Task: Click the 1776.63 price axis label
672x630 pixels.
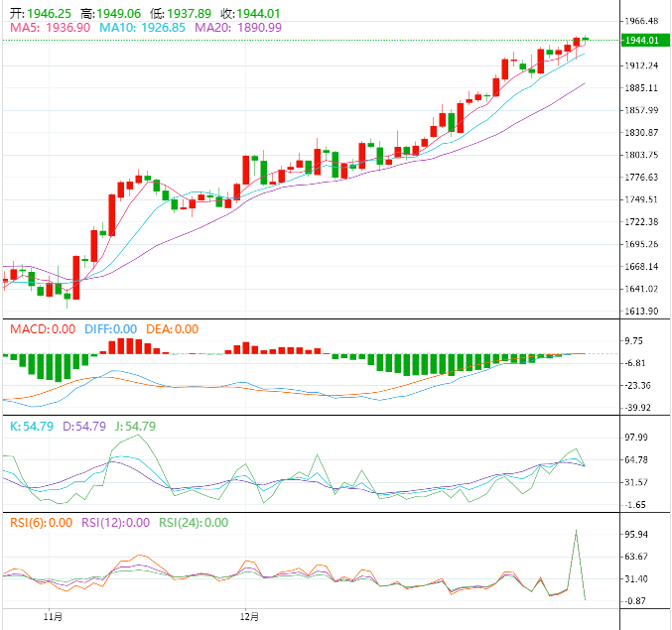Action: pos(641,177)
